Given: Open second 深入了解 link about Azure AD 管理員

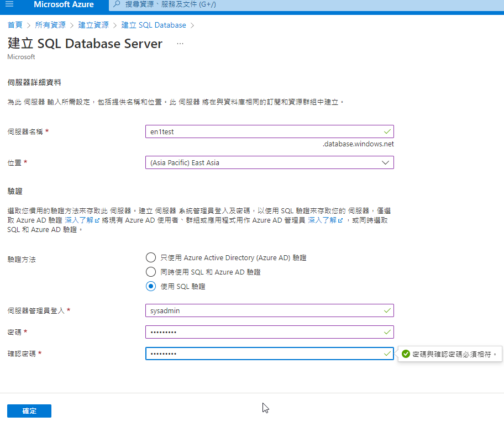Looking at the screenshot, I should [326, 220].
